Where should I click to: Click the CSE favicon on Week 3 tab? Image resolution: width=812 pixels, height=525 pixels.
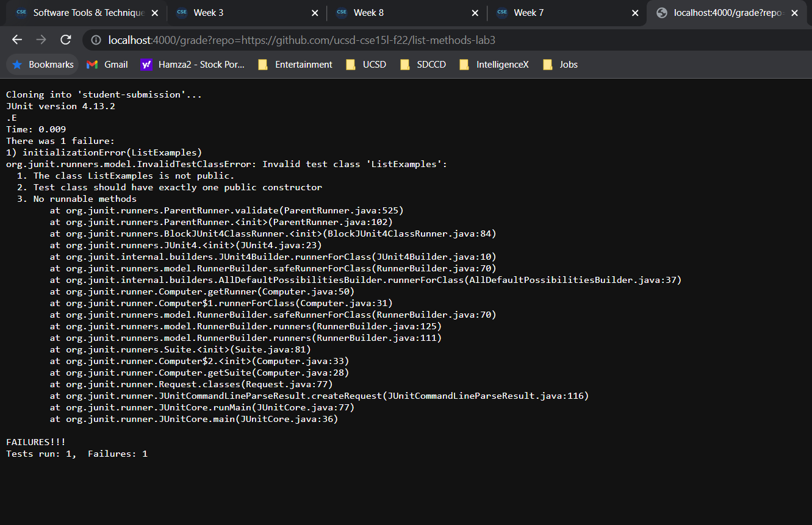[x=181, y=13]
